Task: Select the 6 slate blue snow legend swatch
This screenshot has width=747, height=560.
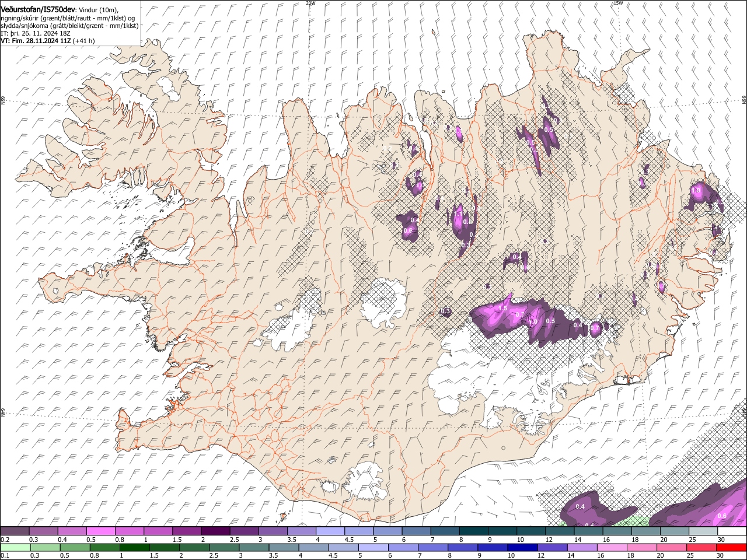Action: 416,531
